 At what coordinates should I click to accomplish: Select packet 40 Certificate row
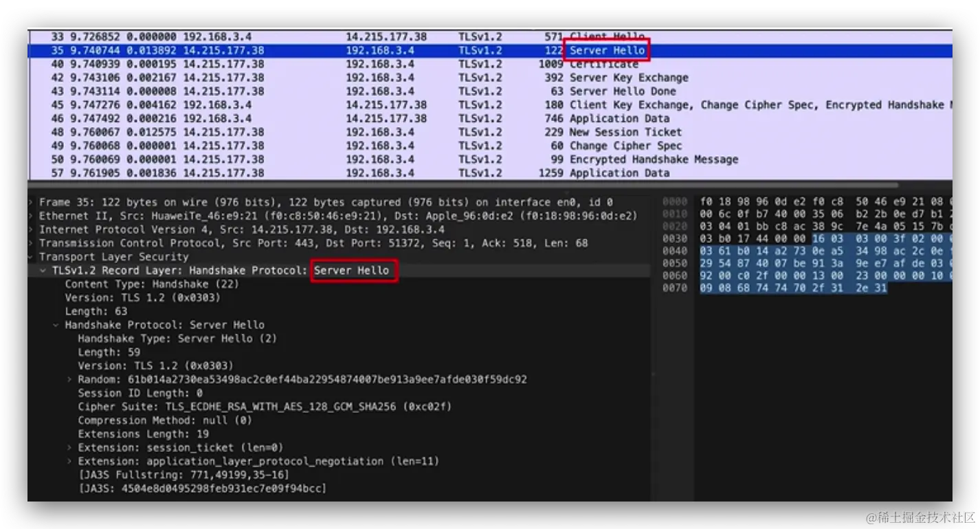[x=490, y=64]
